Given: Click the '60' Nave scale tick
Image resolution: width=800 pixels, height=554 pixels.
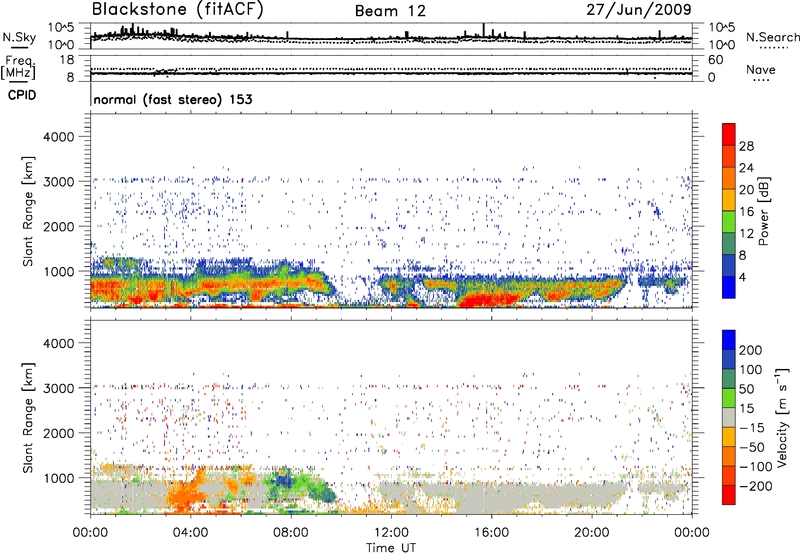Looking at the screenshot, I should point(715,60).
